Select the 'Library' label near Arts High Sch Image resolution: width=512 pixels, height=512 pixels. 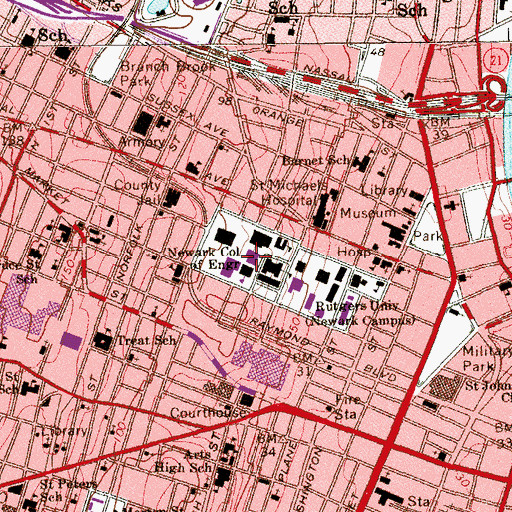tap(64, 431)
